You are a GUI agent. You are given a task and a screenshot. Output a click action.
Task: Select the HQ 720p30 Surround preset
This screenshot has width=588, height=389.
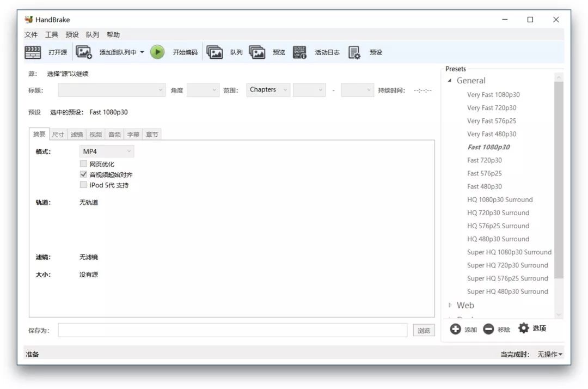[498, 212]
